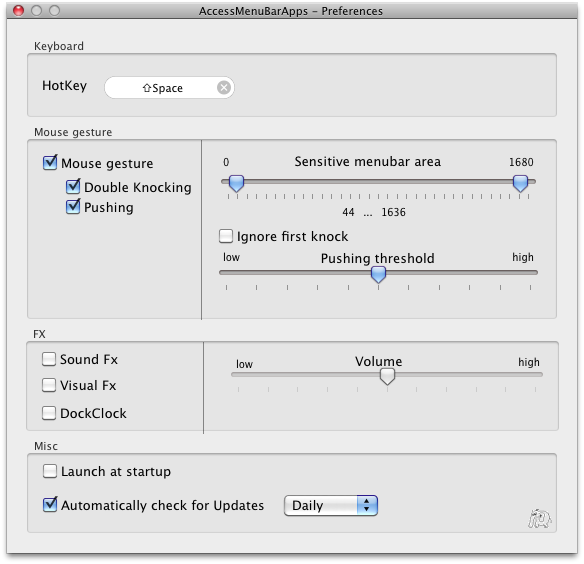Uncheck the Pushing option
The width and height of the screenshot is (584, 564).
click(73, 206)
